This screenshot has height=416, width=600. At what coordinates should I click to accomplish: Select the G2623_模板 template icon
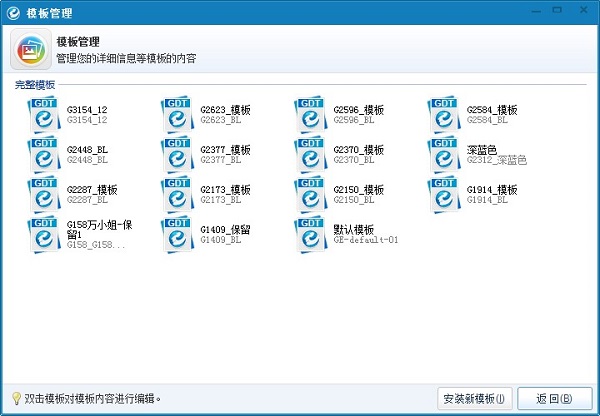177,114
